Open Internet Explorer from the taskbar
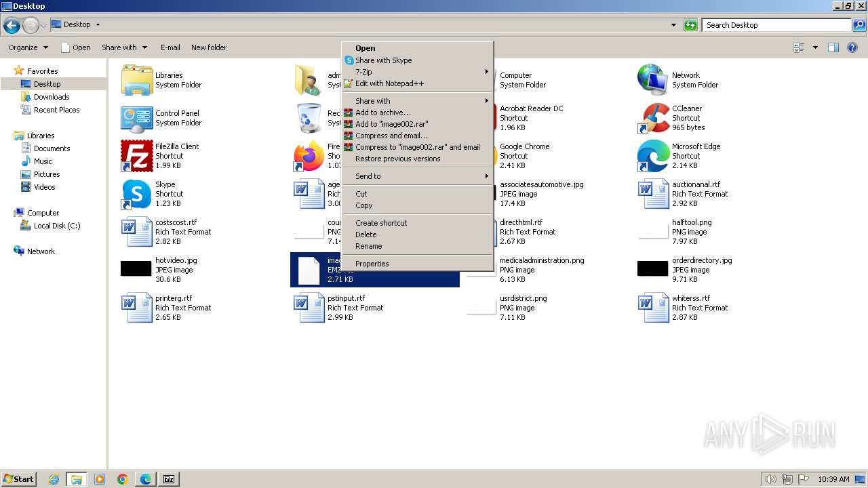Viewport: 868px width, 488px height. [x=54, y=479]
